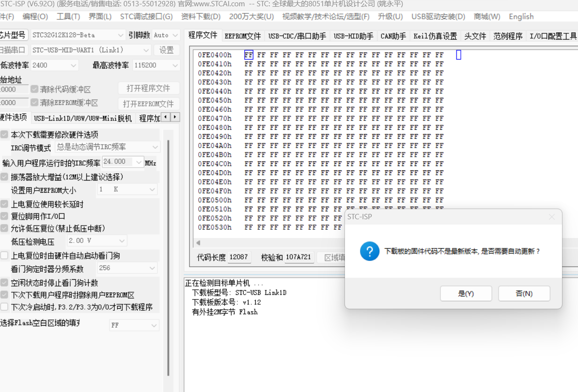
Task: Enable P3.2/P3.3为0/0才可下载程序 checkbox
Action: tap(4, 307)
